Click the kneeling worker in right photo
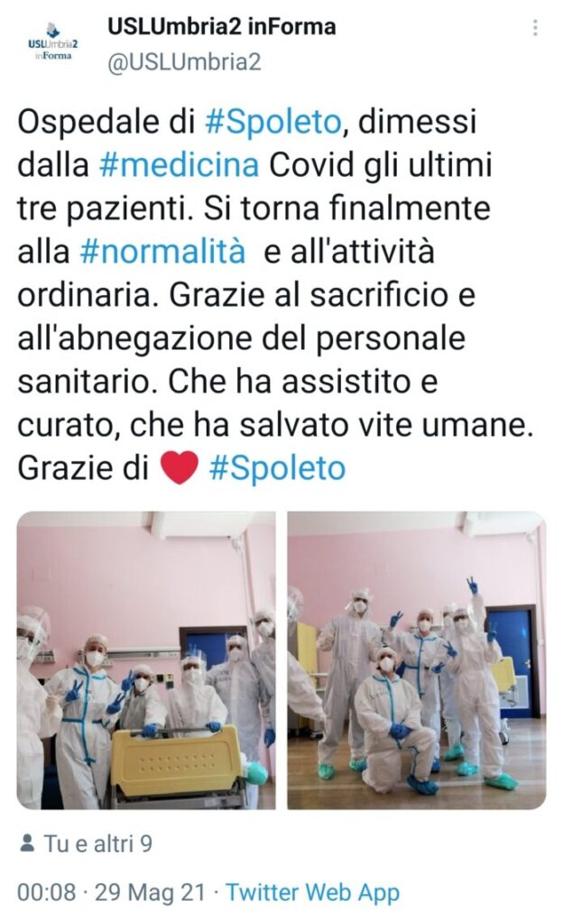 click(x=396, y=721)
